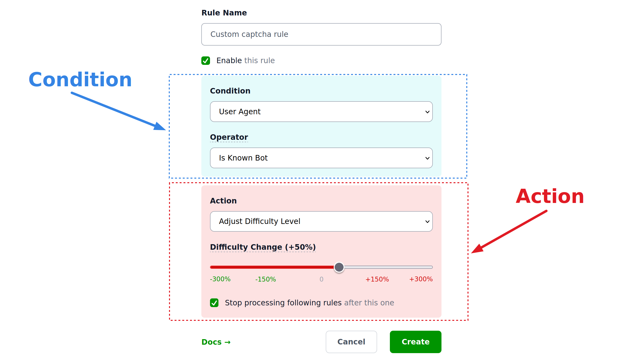The width and height of the screenshot is (644, 363).
Task: Click the Rule Name input field
Action: tap(321, 34)
